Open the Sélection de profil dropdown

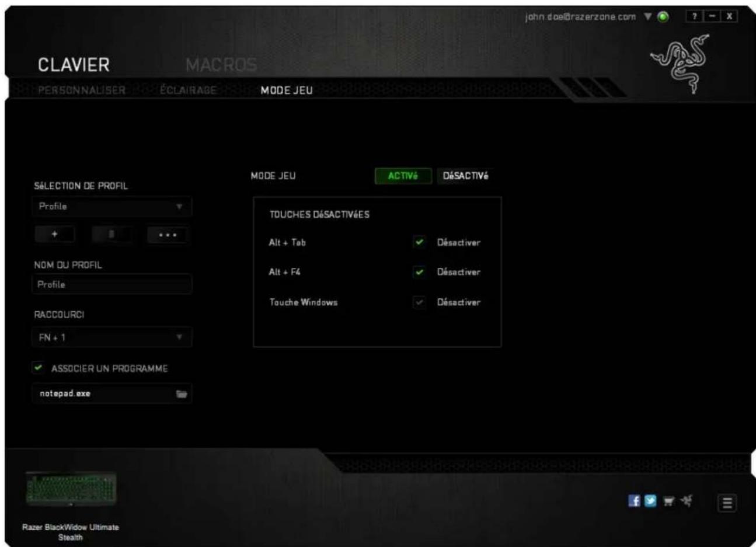pos(112,207)
